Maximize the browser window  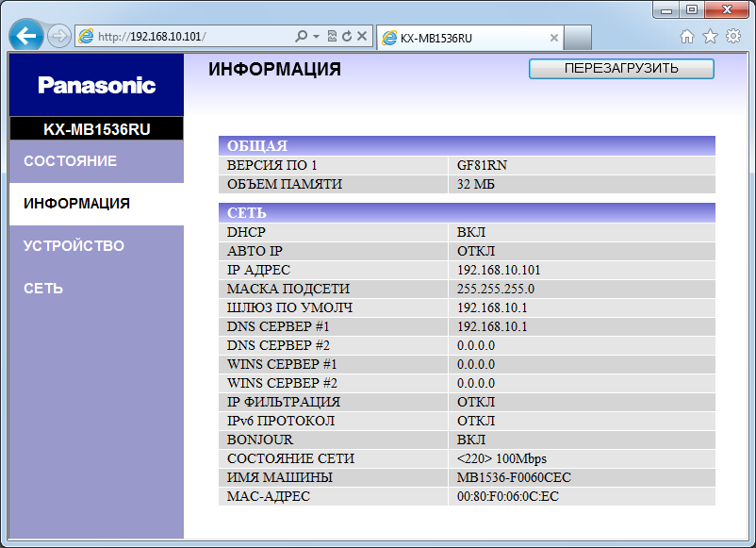click(x=692, y=9)
